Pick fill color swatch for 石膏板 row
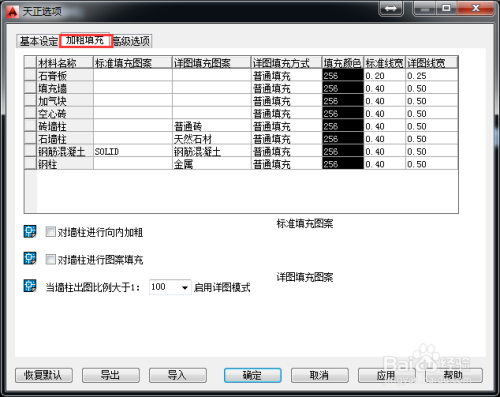Viewport: 500px width, 397px height. point(343,75)
